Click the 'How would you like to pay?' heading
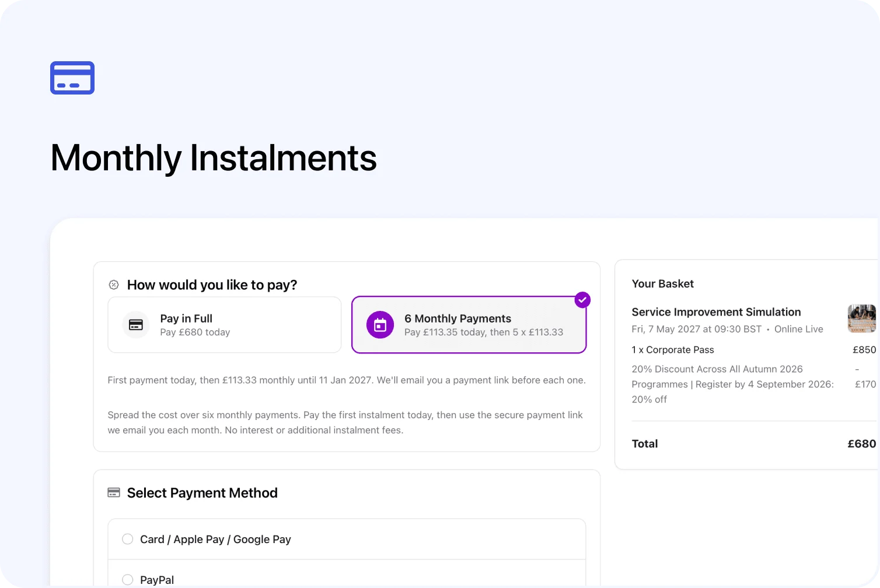Image resolution: width=880 pixels, height=588 pixels. pyautogui.click(x=212, y=285)
